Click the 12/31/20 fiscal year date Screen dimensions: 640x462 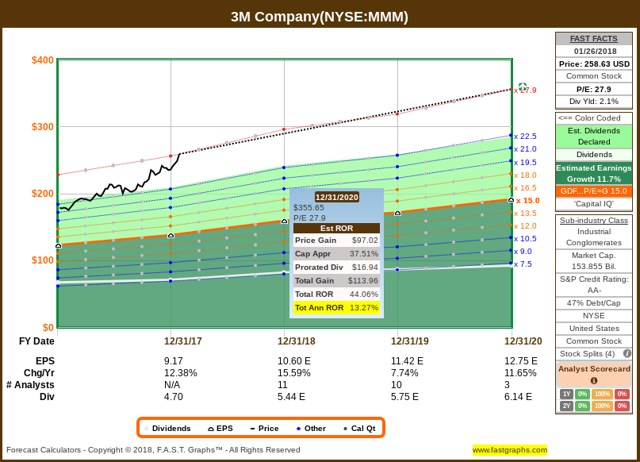click(523, 341)
